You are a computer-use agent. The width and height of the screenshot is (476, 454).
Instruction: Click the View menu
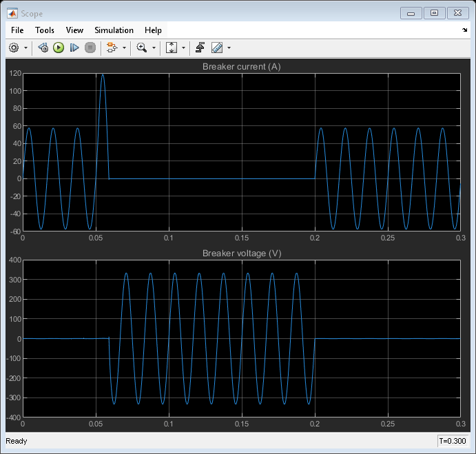[x=74, y=30]
